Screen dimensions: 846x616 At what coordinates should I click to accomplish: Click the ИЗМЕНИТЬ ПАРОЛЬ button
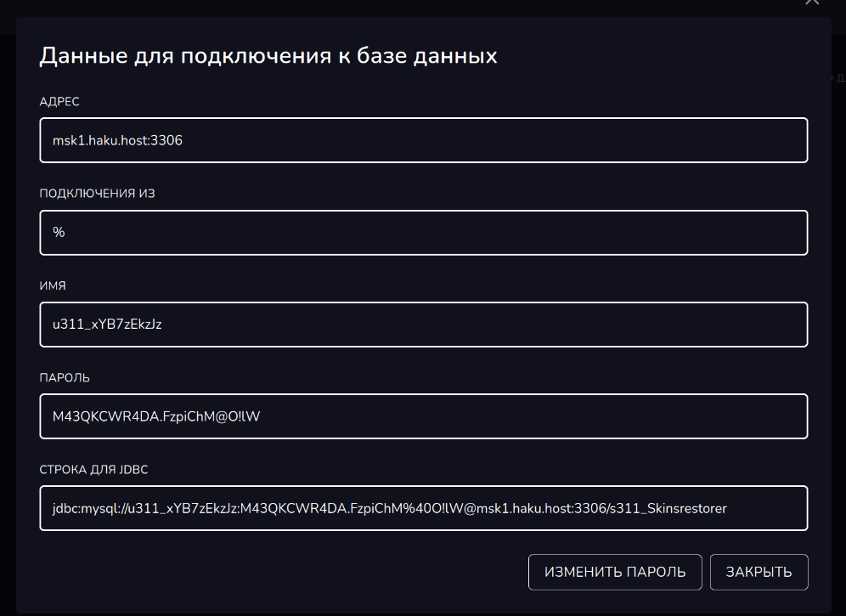tap(615, 572)
